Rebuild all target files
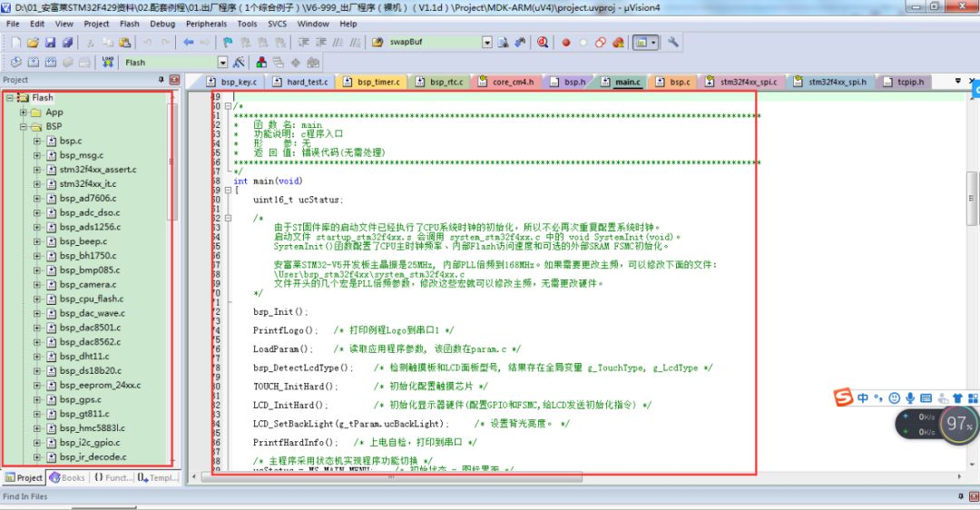Image resolution: width=980 pixels, height=510 pixels. [51, 63]
